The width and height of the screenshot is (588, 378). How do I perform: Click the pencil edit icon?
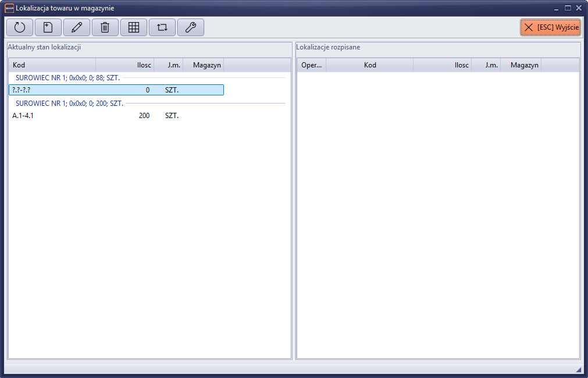tap(77, 27)
